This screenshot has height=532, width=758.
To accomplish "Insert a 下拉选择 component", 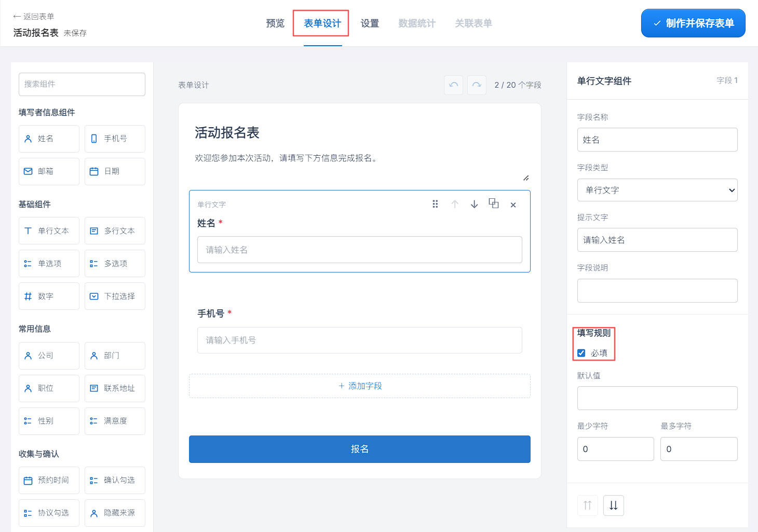I will (115, 296).
